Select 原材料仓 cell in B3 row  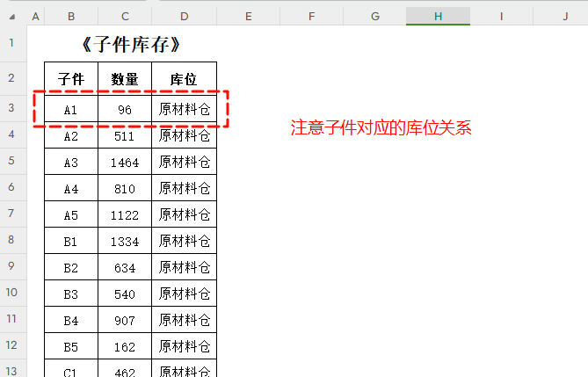click(x=184, y=293)
